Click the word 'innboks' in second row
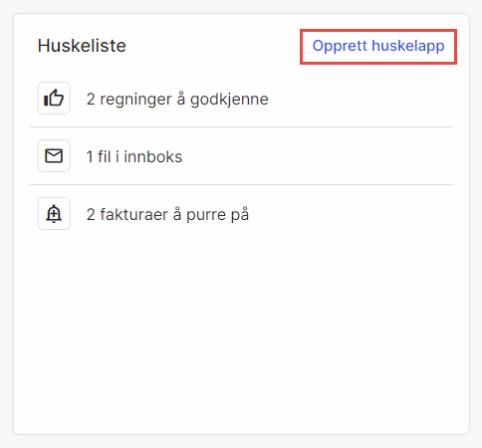This screenshot has width=482, height=448. pyautogui.click(x=153, y=156)
